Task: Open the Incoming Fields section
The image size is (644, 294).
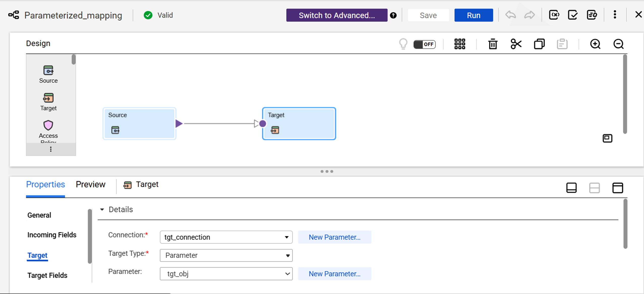Action: (52, 235)
